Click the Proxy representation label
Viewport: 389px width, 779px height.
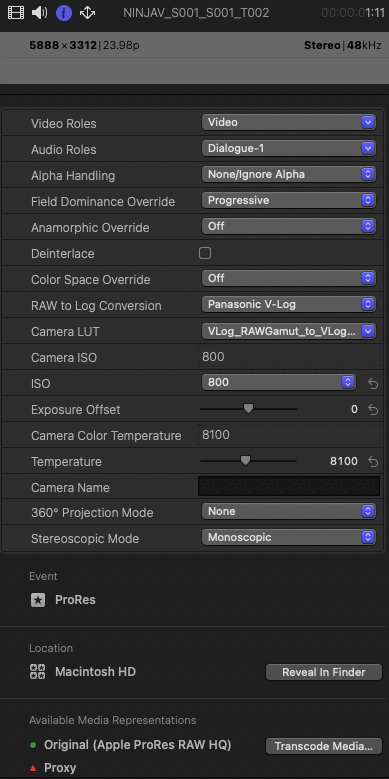60,768
